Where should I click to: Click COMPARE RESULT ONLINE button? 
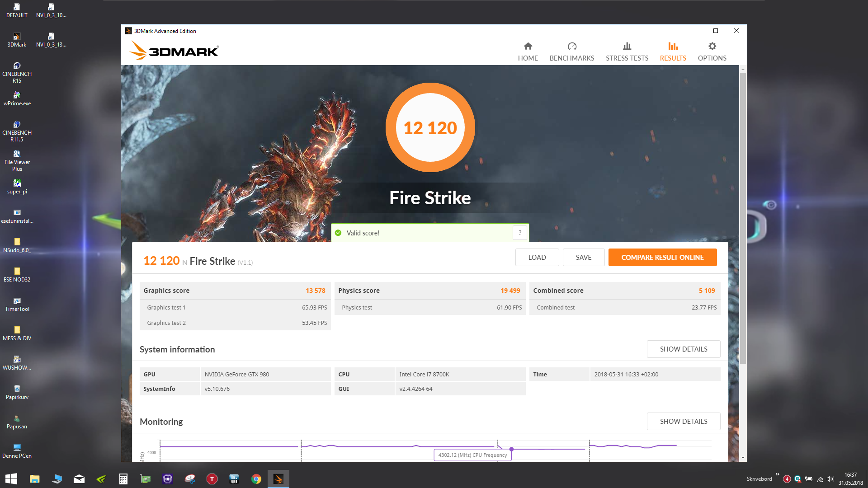point(662,257)
